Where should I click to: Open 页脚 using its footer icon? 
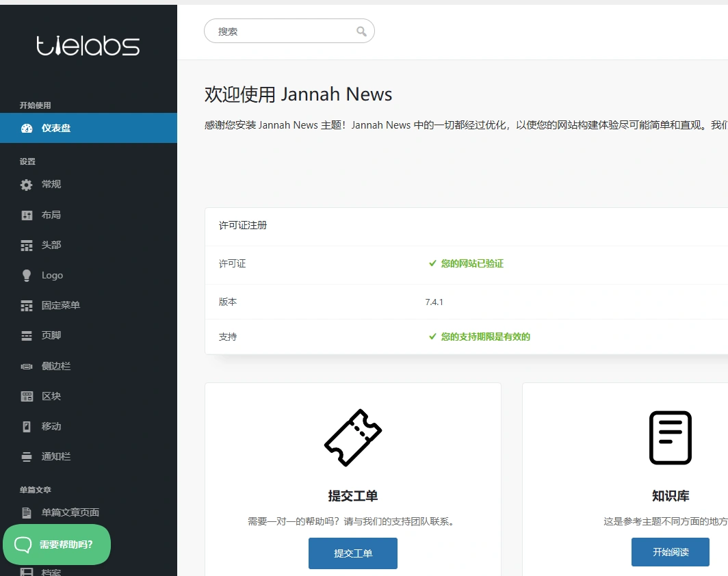pyautogui.click(x=26, y=335)
